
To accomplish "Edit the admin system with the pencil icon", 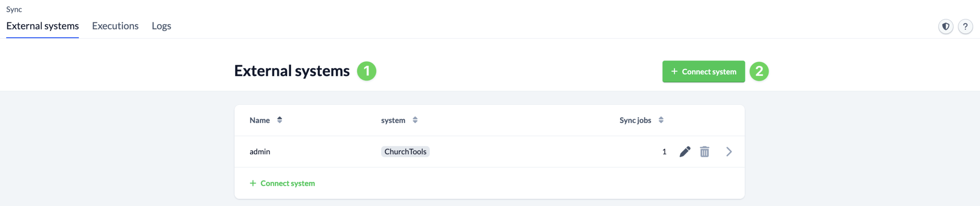I will tap(685, 152).
